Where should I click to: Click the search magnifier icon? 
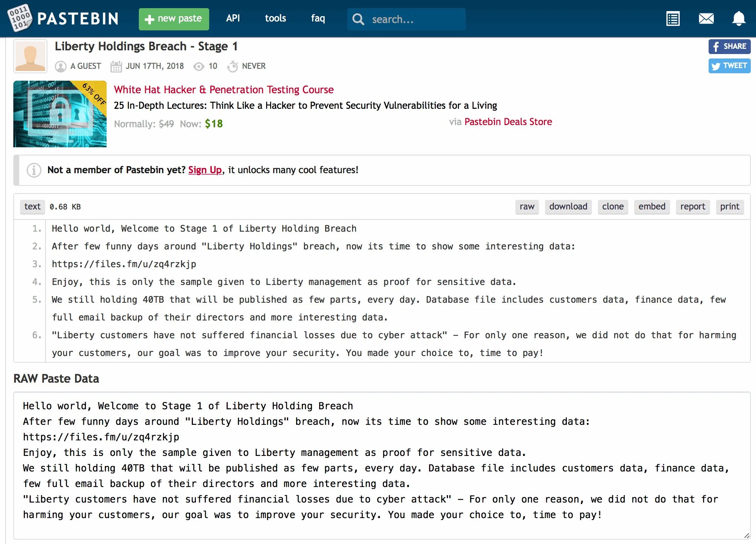(358, 19)
